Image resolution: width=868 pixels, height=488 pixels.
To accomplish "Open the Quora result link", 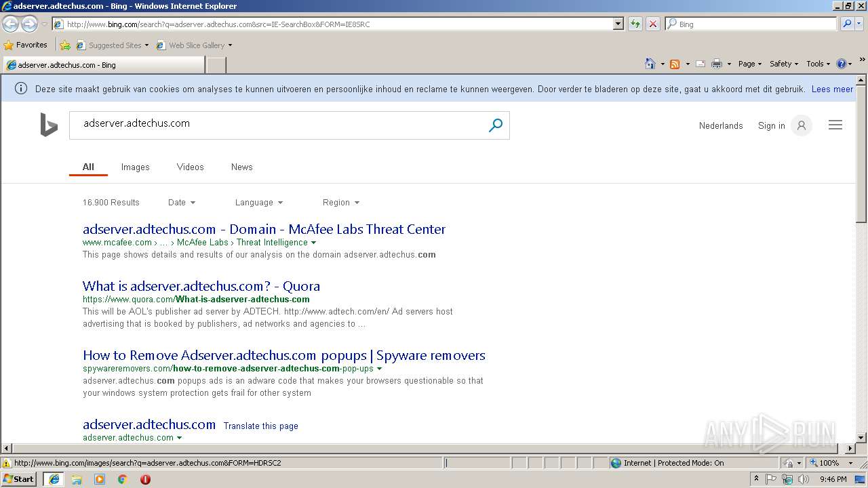I will click(x=201, y=286).
